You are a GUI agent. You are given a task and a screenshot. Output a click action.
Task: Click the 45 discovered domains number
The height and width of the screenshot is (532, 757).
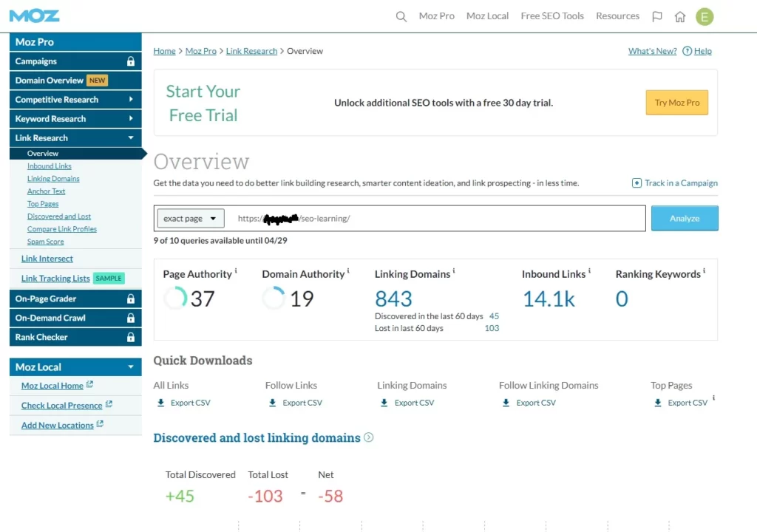[494, 316]
